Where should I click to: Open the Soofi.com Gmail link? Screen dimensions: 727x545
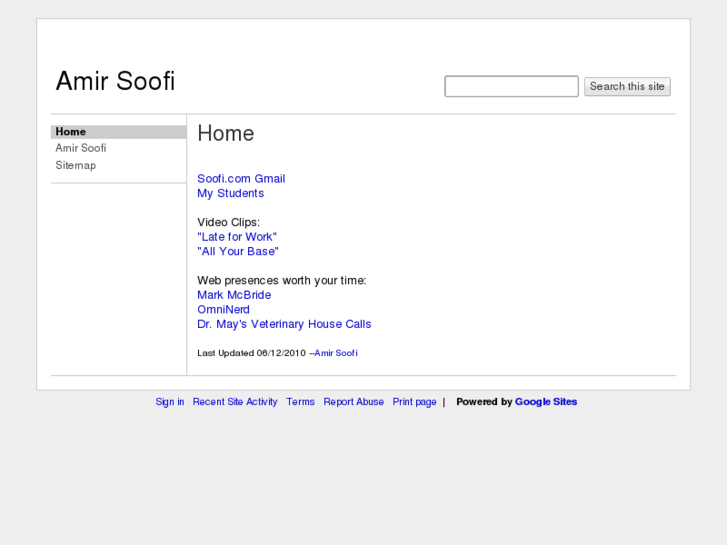click(241, 179)
